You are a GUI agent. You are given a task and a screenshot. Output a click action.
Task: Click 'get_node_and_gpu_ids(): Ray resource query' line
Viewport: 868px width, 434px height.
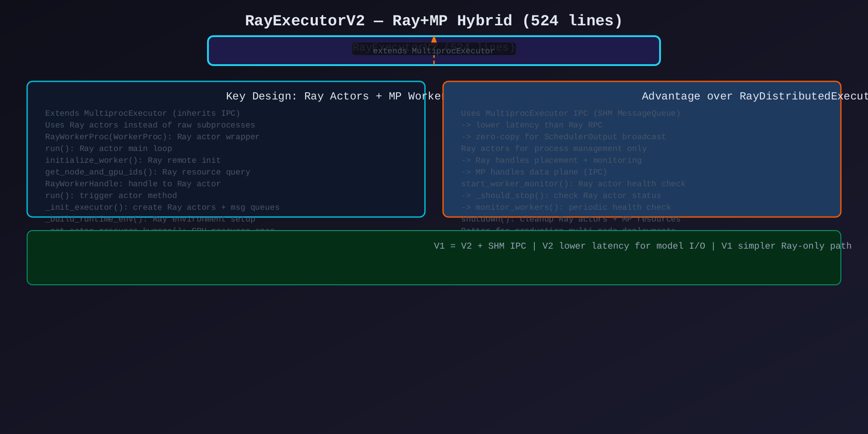point(148,172)
